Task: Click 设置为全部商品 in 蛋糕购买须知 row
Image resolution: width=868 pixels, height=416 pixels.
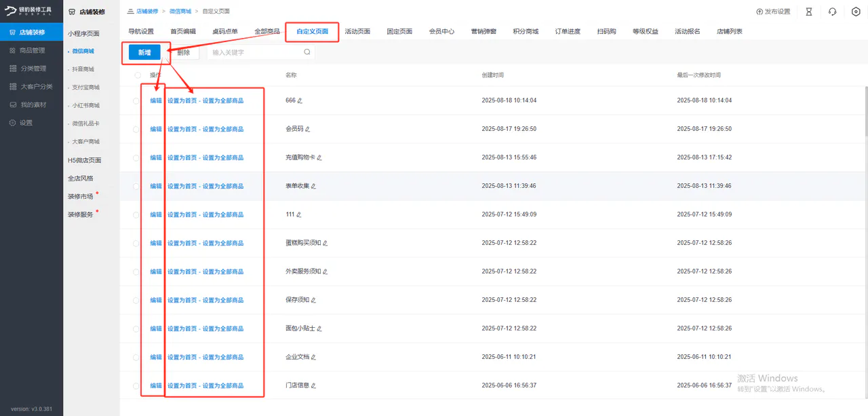Action: 223,243
